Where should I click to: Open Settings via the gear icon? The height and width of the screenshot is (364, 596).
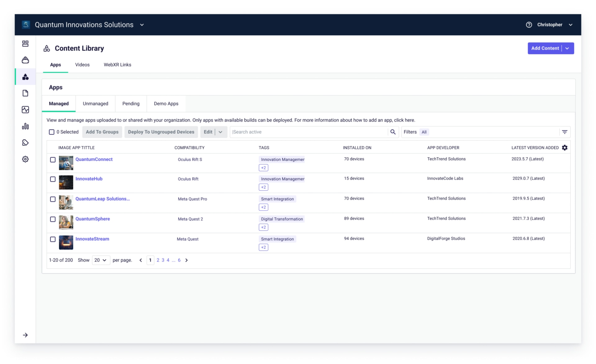point(25,159)
